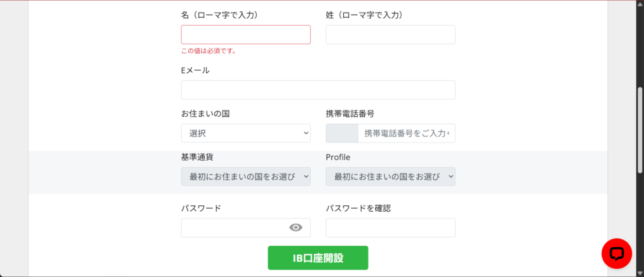The image size is (644, 277).
Task: Click the パスワードを確認 confirmation field
Action: [x=390, y=227]
